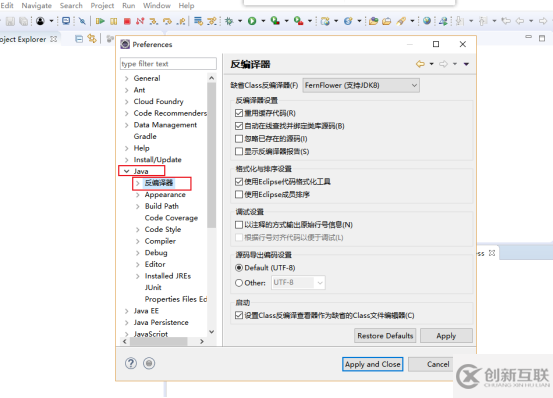The width and height of the screenshot is (553, 398).
Task: Click the Disconnect debug icon
Action: (x=140, y=21)
